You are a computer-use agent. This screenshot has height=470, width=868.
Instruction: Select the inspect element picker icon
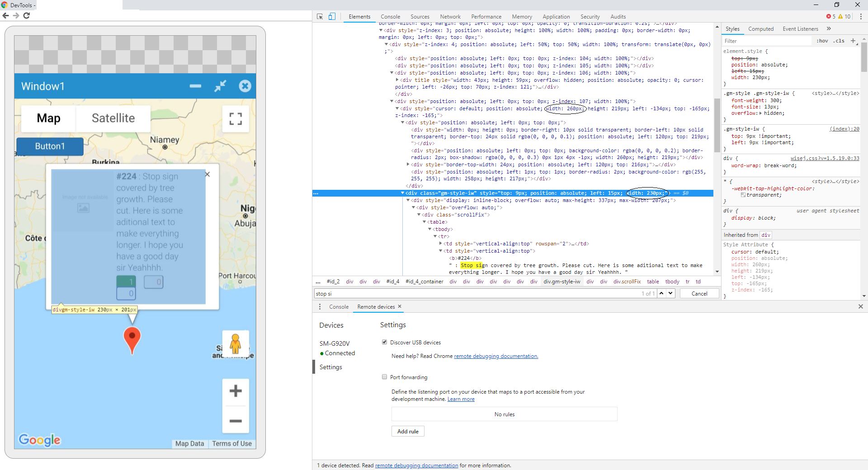click(x=320, y=17)
